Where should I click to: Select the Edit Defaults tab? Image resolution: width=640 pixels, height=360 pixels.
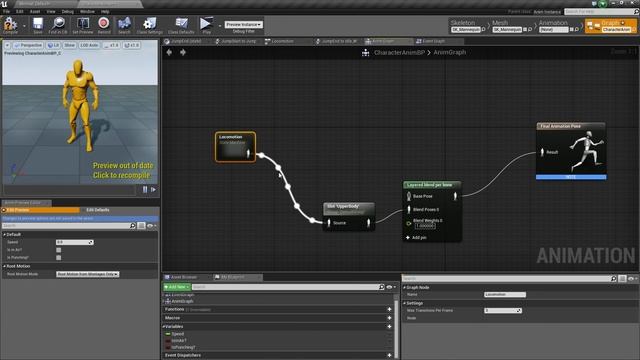coord(98,210)
